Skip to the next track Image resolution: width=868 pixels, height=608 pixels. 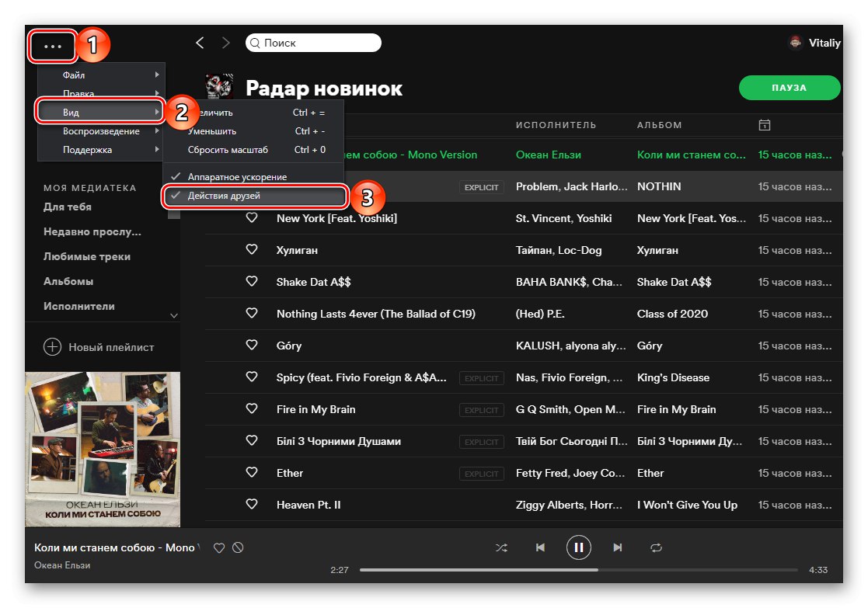point(617,547)
